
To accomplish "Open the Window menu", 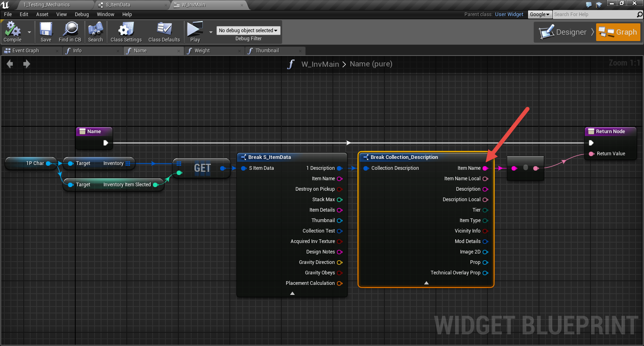I will coord(105,14).
